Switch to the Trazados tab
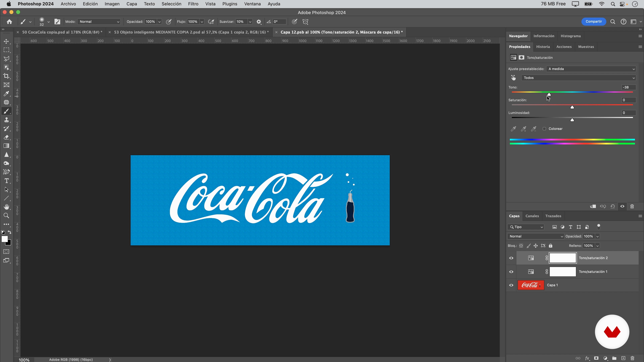 click(553, 216)
